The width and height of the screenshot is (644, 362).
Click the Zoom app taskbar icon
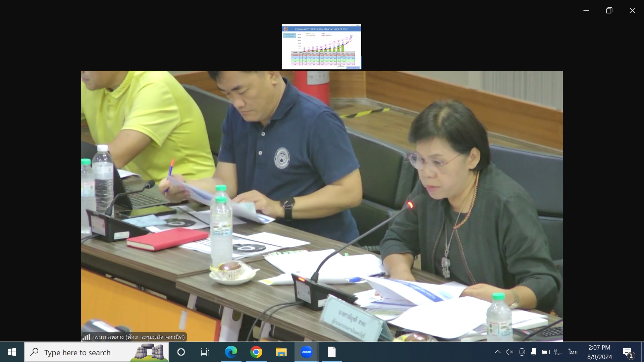pyautogui.click(x=306, y=352)
